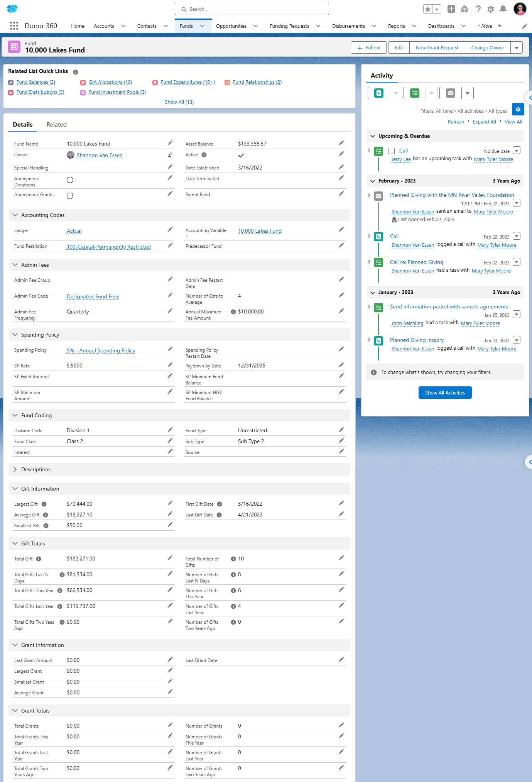This screenshot has height=782, width=532.
Task: Show info for Largest Gift field
Action: coord(44,504)
